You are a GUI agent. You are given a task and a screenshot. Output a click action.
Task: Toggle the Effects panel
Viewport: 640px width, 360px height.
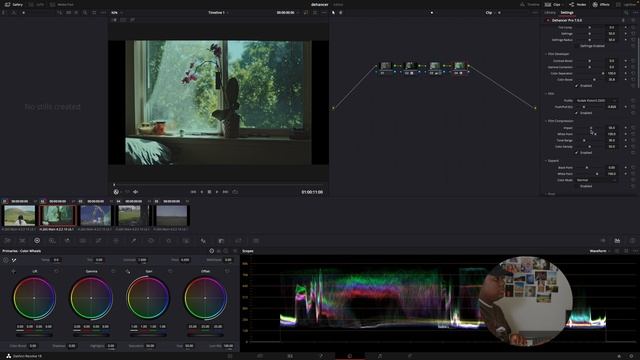[x=601, y=4]
